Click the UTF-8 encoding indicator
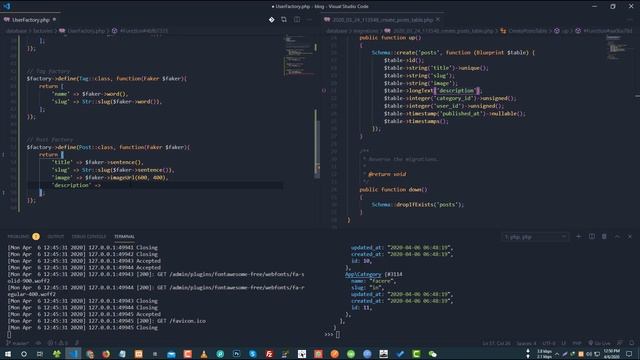 [549, 343]
